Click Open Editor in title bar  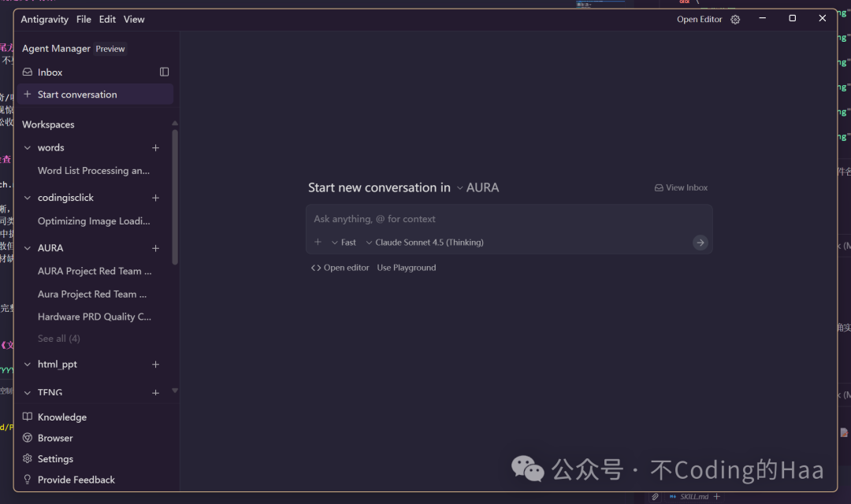coord(699,20)
